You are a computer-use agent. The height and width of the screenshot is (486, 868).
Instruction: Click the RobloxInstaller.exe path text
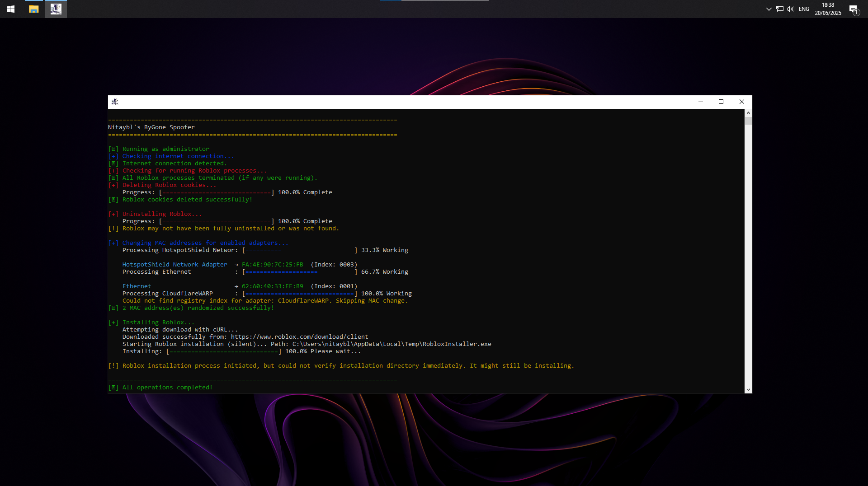(392, 344)
